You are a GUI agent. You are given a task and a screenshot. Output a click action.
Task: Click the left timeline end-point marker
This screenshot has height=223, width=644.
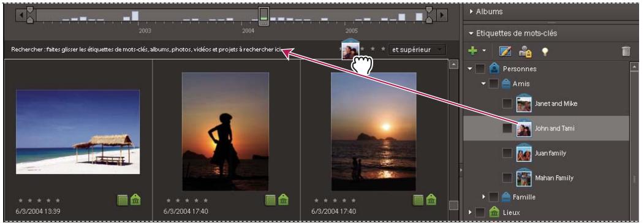29,15
